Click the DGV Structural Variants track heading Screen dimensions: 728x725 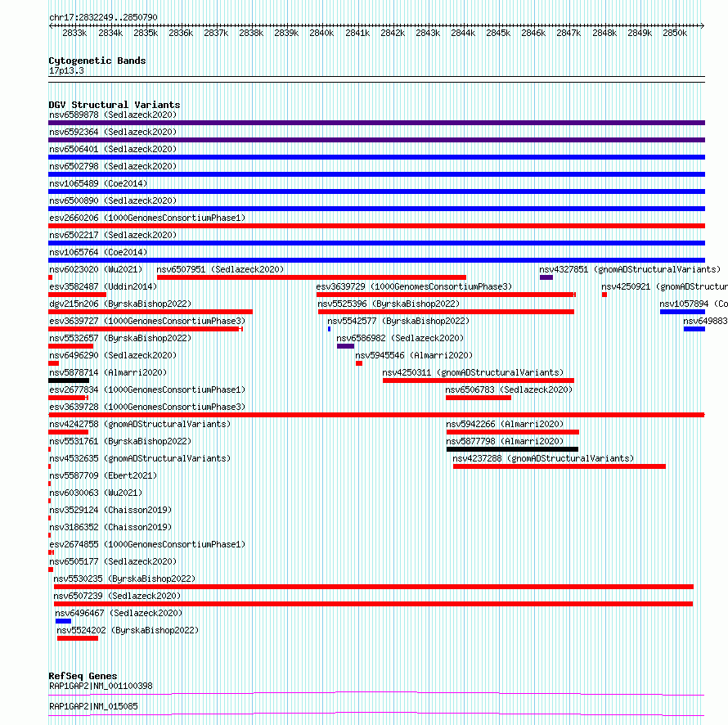115,105
